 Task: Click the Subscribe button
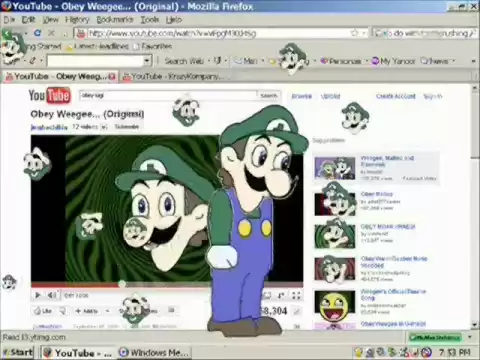127,127
